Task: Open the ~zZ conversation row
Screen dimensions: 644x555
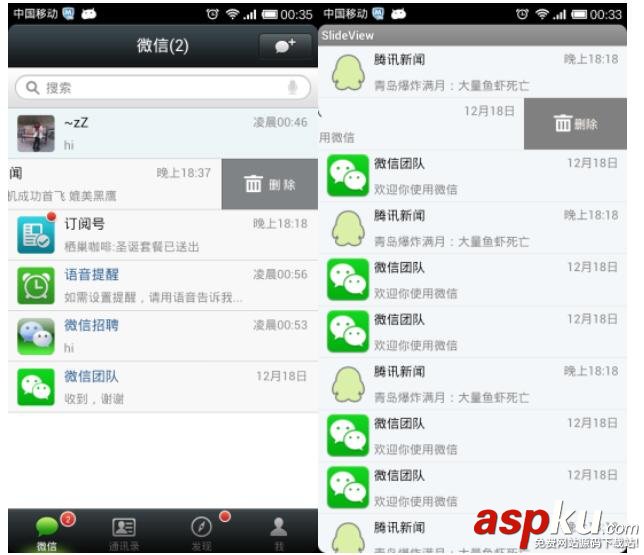Action: coord(163,134)
